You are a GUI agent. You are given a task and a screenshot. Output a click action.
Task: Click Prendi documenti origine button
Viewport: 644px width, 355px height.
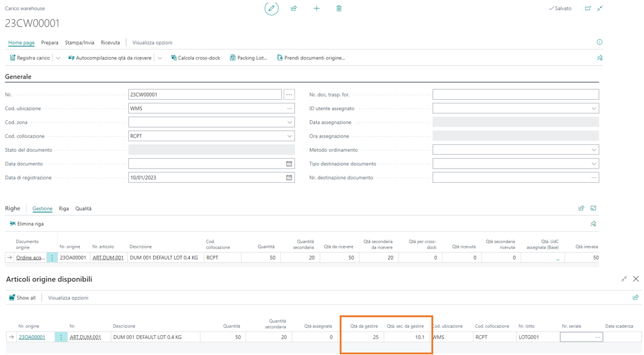pyautogui.click(x=311, y=58)
